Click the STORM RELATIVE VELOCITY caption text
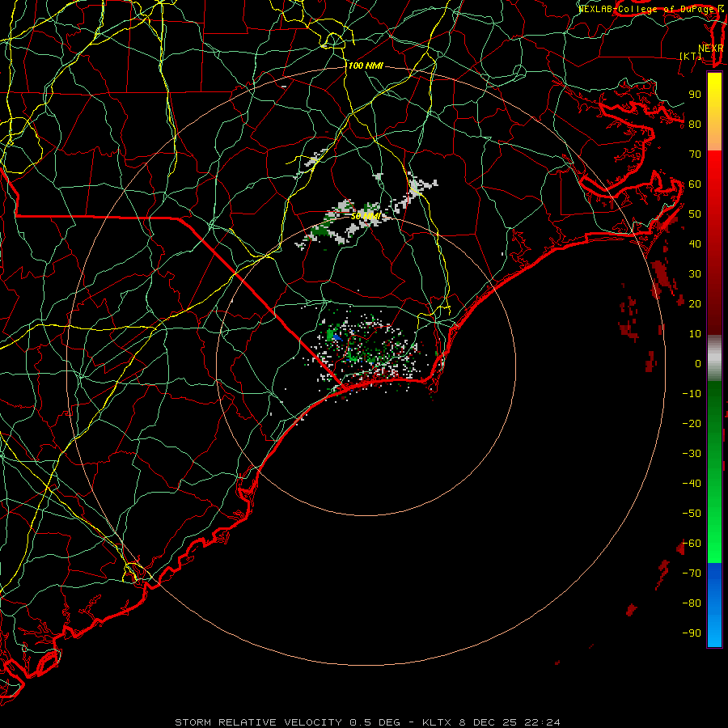 [x=258, y=722]
